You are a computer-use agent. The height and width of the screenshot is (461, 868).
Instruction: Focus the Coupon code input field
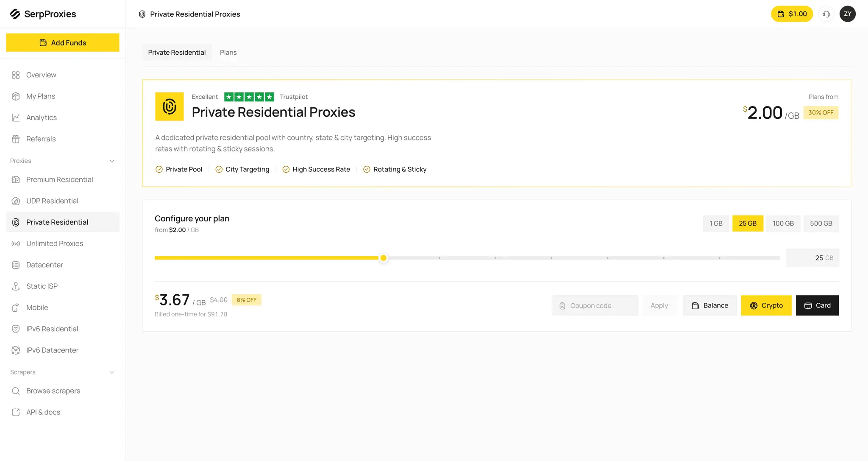tap(595, 305)
